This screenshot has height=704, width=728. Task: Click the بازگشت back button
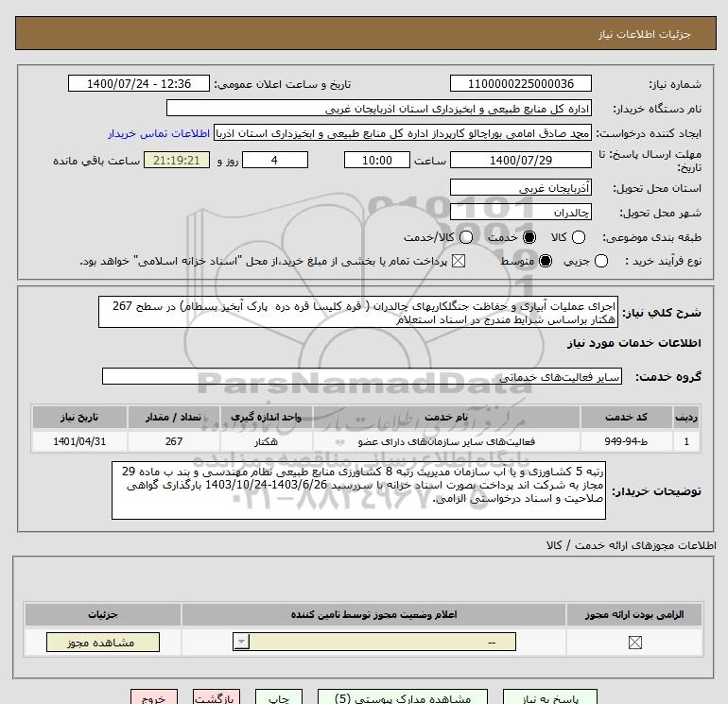217,697
